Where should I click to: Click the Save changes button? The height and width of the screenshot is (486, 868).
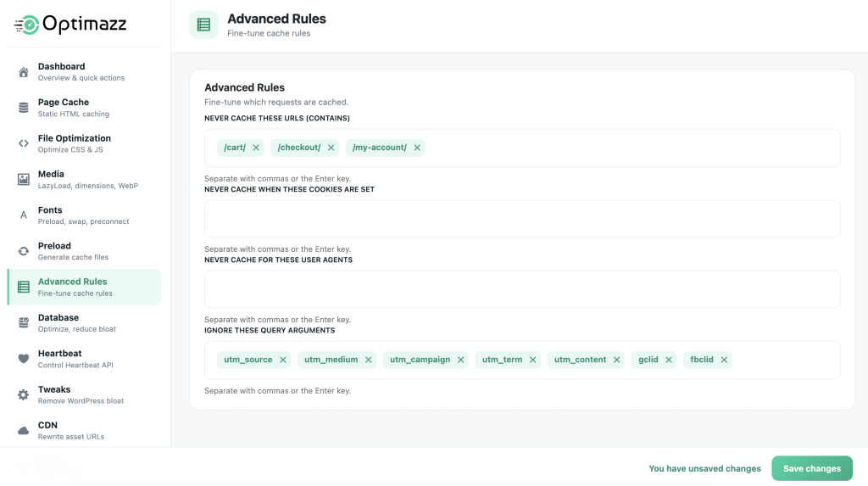tap(811, 468)
